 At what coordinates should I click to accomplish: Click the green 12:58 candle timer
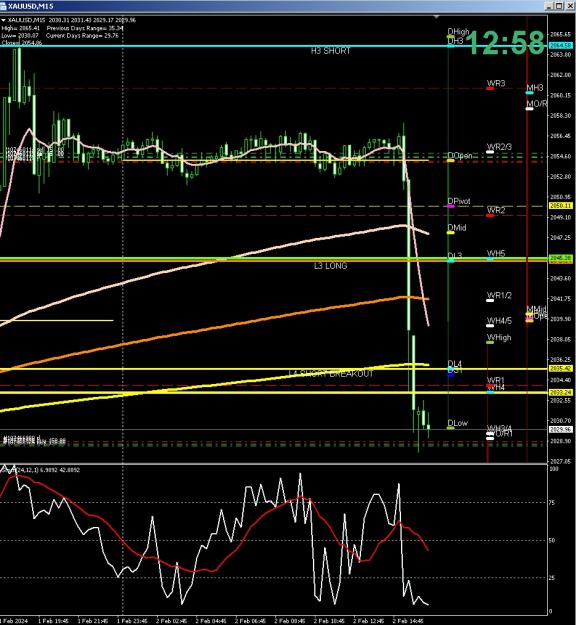pyautogui.click(x=505, y=43)
